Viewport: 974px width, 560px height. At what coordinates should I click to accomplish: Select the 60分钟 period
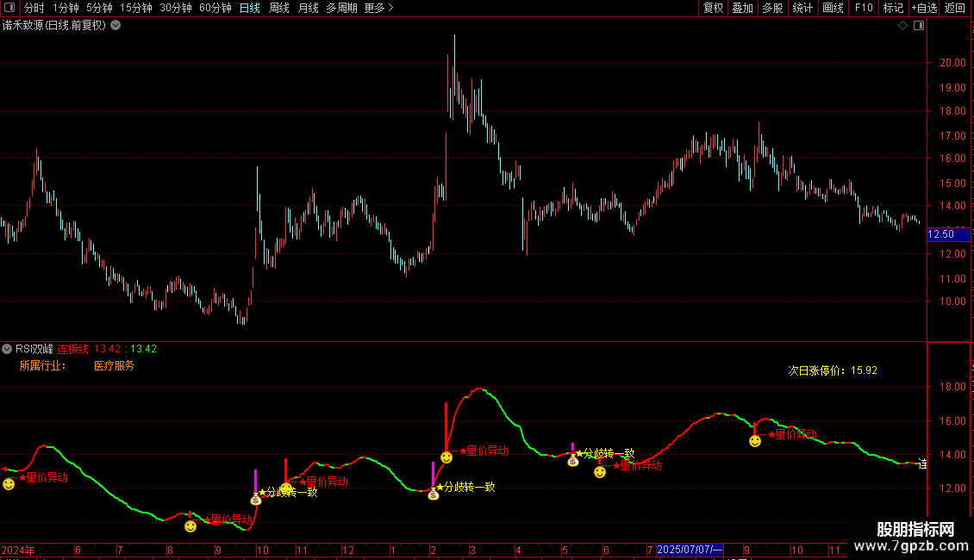(x=215, y=8)
